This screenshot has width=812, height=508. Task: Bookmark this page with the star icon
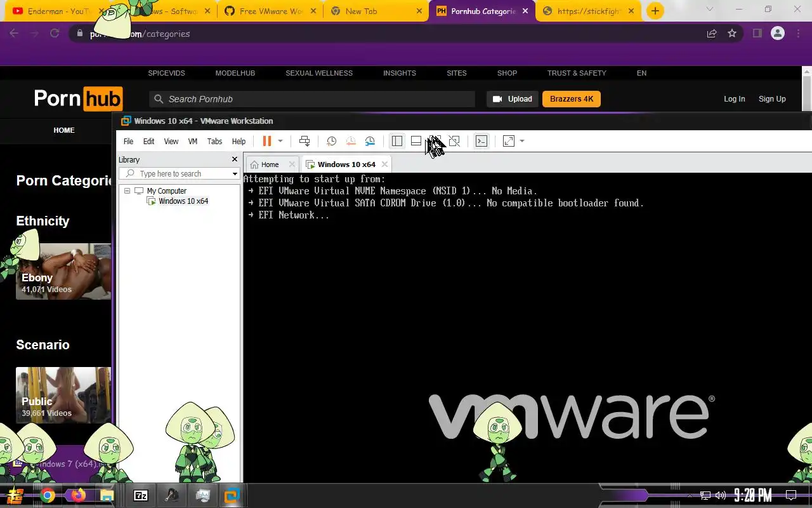pos(732,34)
